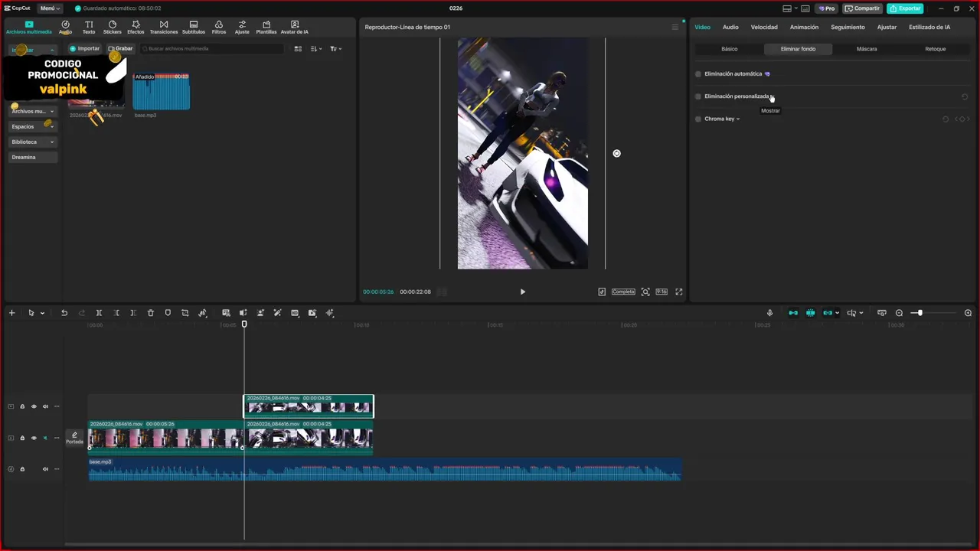Click the Portada cover edit icon
The height and width of the screenshot is (551, 980).
[74, 438]
